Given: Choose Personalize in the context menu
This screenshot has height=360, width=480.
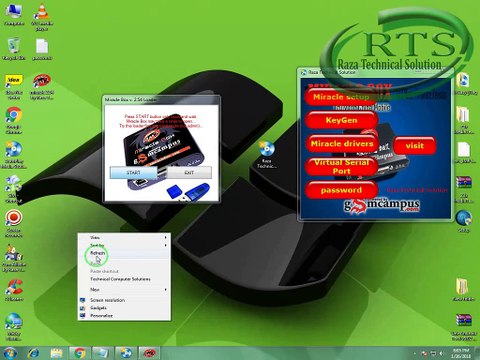Looking at the screenshot, I should tap(124, 315).
